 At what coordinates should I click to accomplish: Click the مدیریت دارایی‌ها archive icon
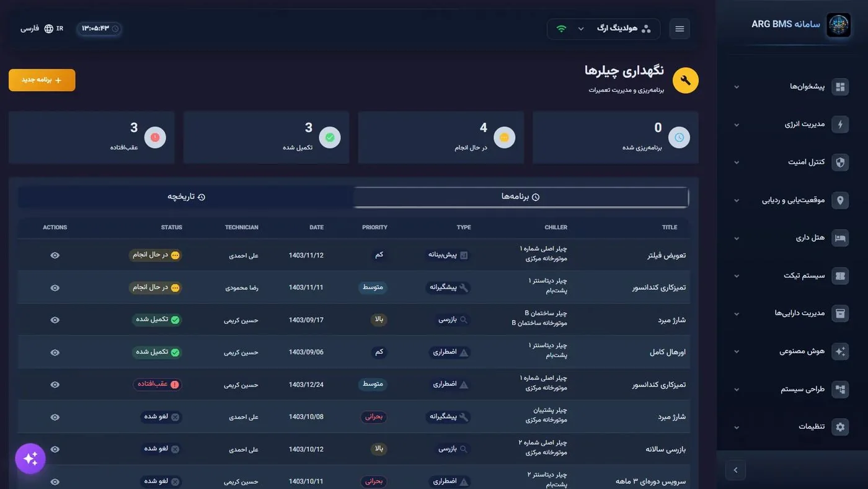840,313
